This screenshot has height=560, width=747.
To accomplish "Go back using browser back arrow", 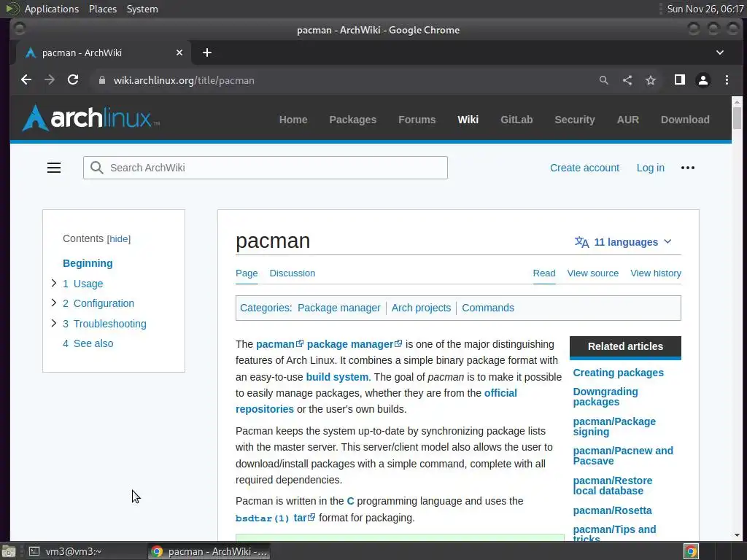I will pyautogui.click(x=26, y=80).
